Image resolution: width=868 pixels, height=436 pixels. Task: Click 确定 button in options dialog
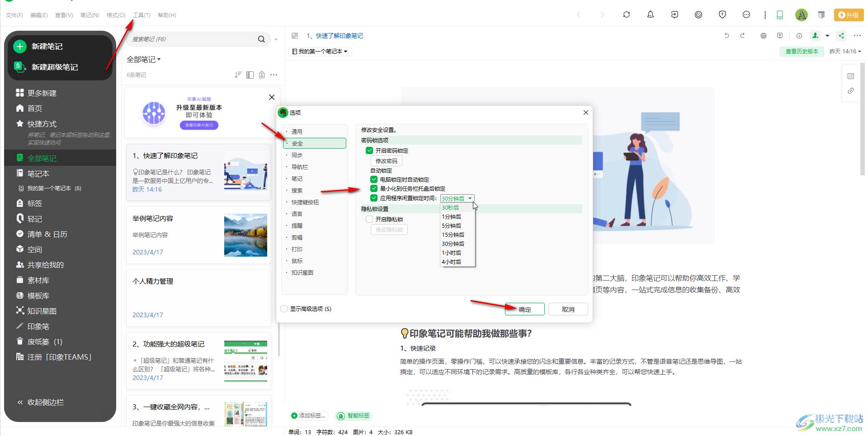tap(524, 309)
